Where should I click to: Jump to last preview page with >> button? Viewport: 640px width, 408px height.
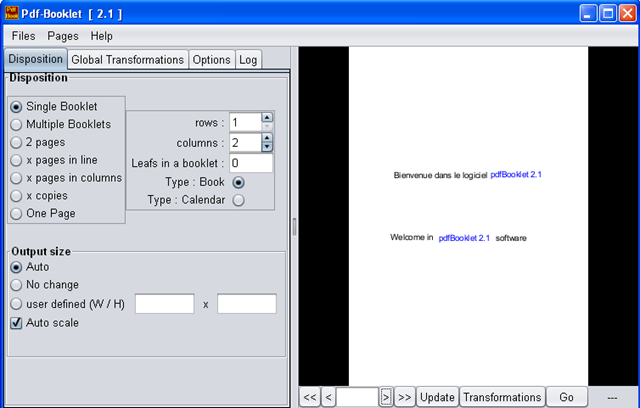click(x=404, y=397)
